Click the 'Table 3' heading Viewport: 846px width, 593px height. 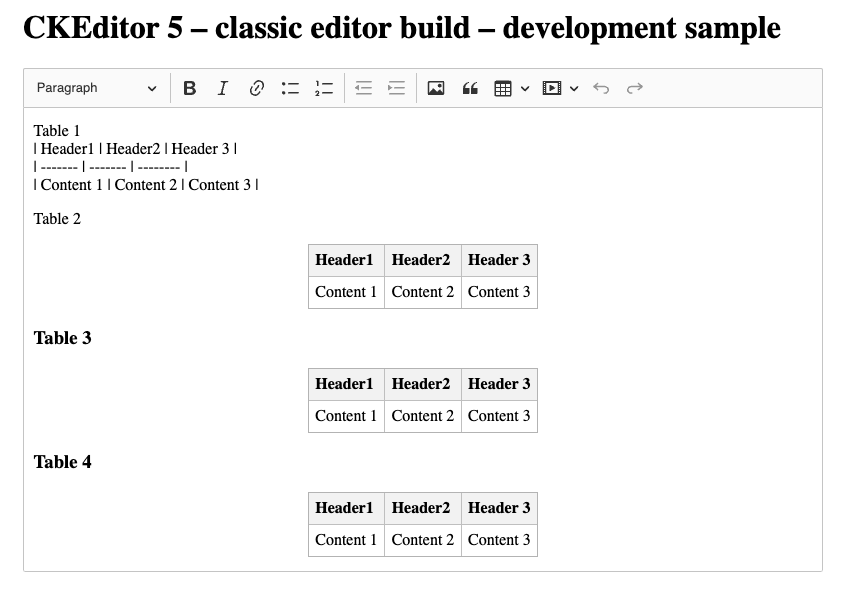point(63,338)
